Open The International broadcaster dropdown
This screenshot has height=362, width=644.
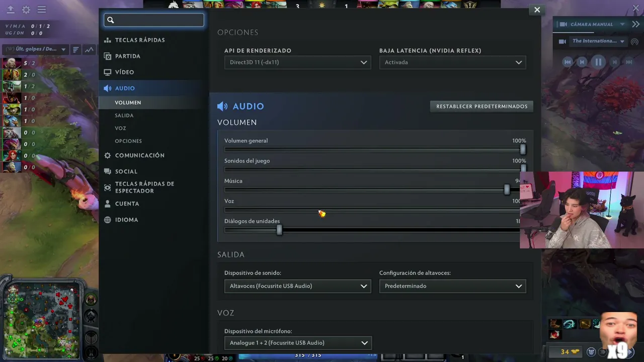click(598, 41)
